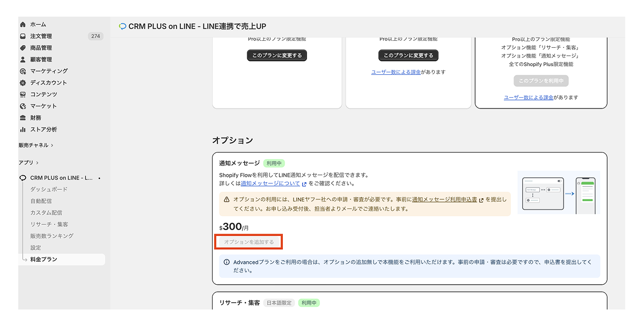Viewport: 644px width, 324px height.
Task: Click first plan card's このプランに変更する button
Action: click(277, 55)
